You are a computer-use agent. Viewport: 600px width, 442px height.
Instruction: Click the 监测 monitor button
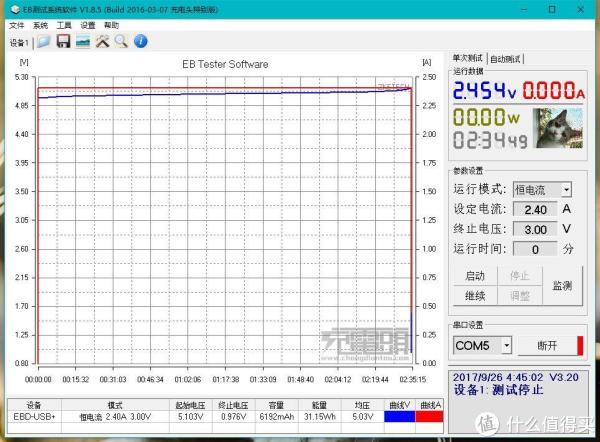[561, 286]
